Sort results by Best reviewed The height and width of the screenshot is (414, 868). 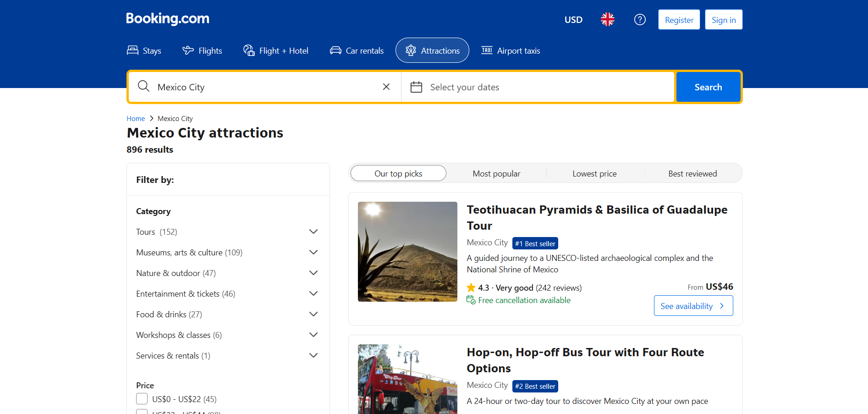click(x=692, y=173)
